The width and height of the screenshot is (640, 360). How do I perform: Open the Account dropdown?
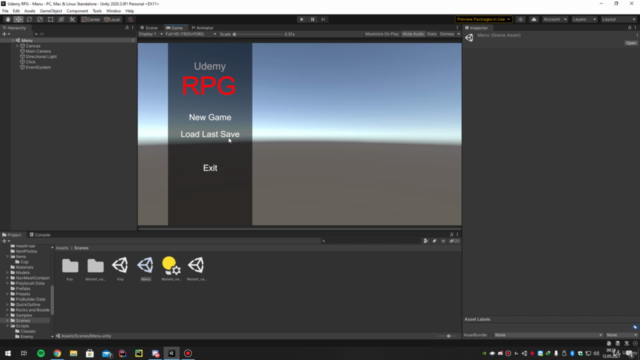pyautogui.click(x=554, y=19)
